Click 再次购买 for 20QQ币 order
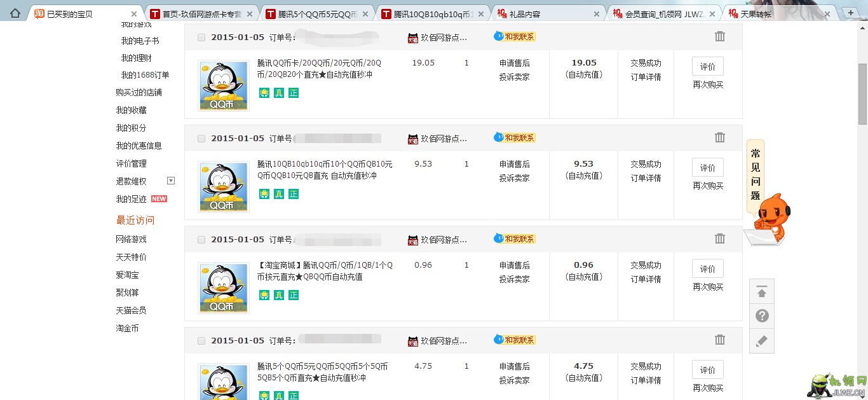The image size is (868, 400). (x=708, y=85)
